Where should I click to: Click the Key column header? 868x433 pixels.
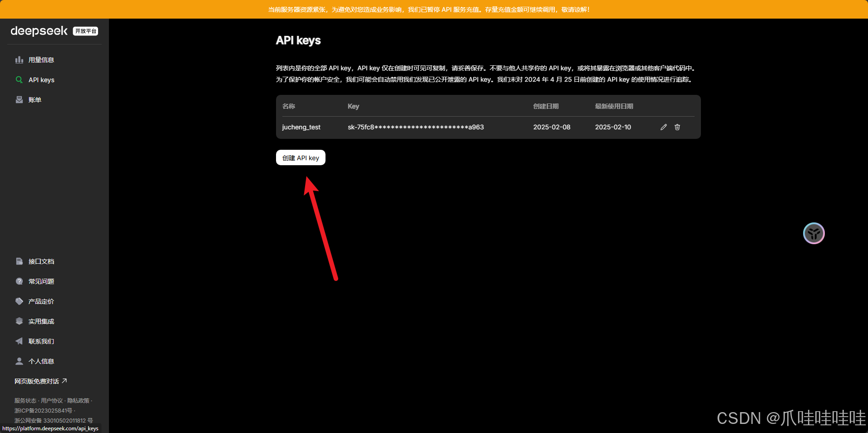point(353,106)
